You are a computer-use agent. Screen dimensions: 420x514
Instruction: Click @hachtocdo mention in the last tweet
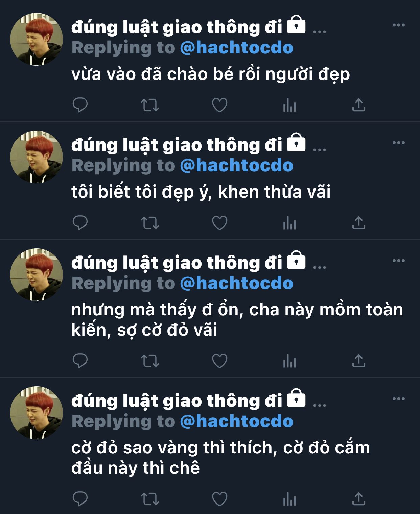237,421
